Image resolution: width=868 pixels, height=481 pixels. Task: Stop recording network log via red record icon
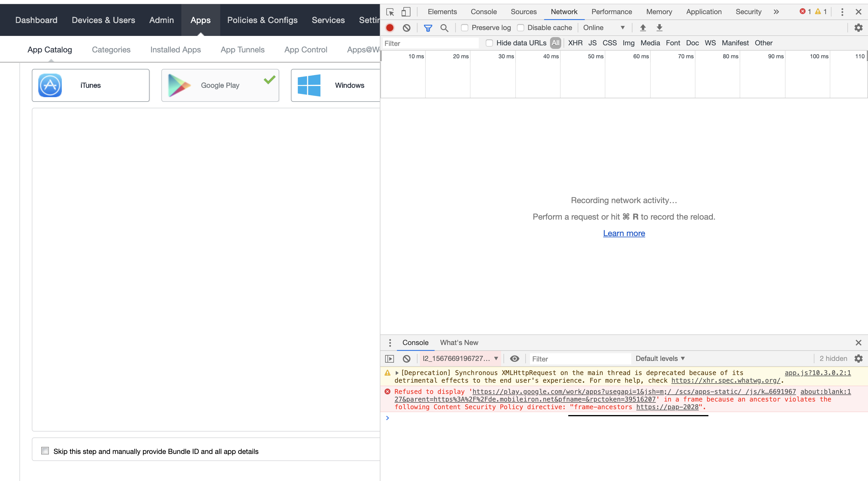[390, 28]
